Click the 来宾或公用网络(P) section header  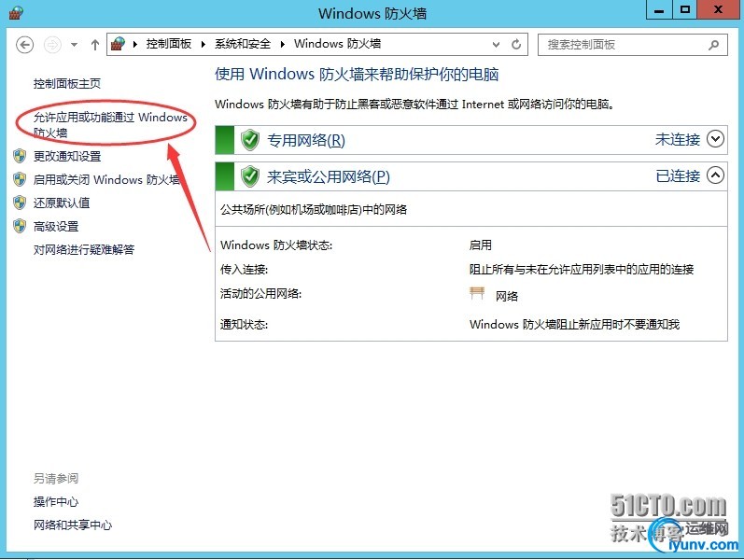coord(471,176)
